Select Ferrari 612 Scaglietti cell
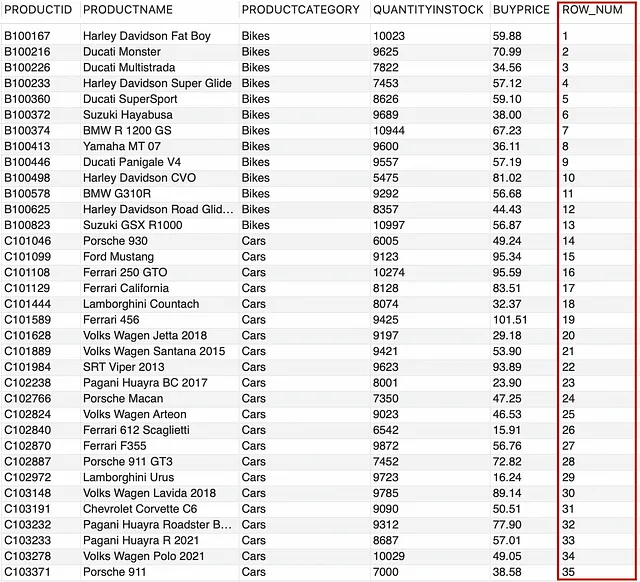The image size is (640, 582). (x=136, y=430)
